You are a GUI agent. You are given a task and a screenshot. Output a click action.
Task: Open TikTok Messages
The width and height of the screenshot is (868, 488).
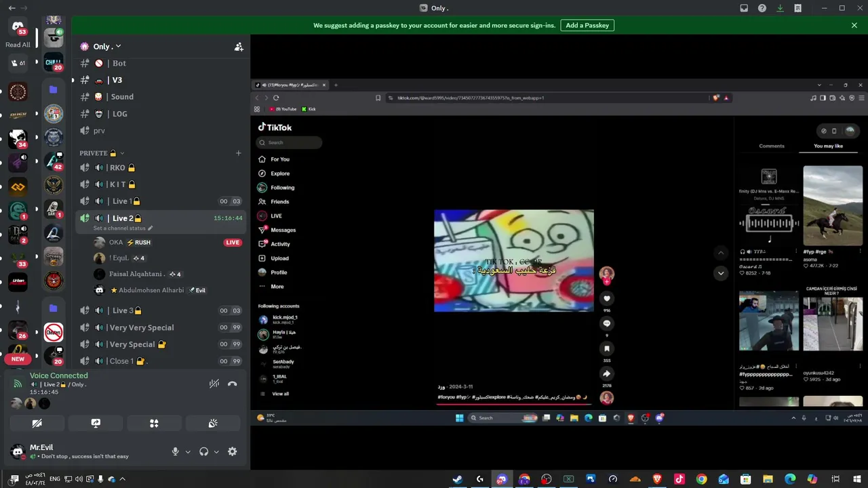point(277,230)
